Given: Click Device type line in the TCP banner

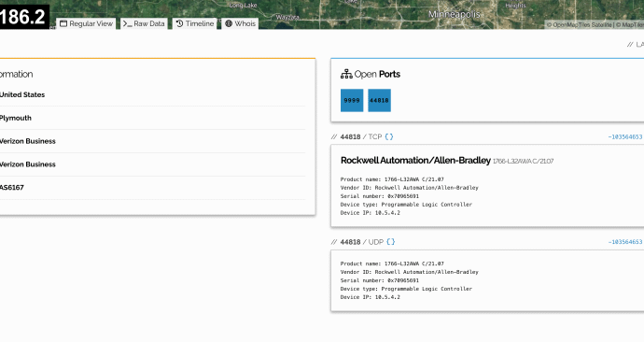Looking at the screenshot, I should pos(406,205).
